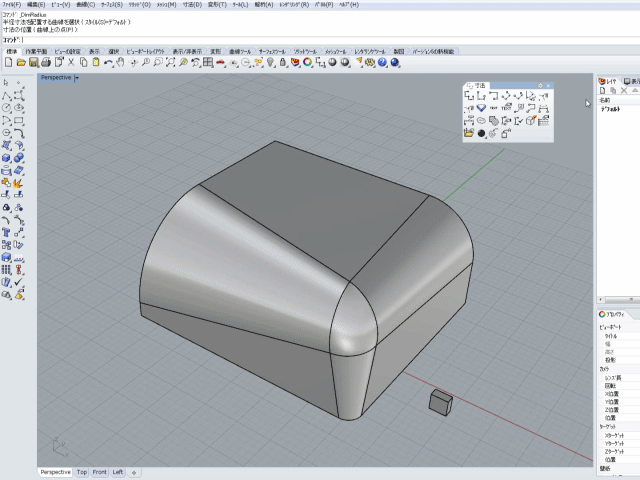
Task: Cut selection with the scissors icon
Action: tap(71, 62)
